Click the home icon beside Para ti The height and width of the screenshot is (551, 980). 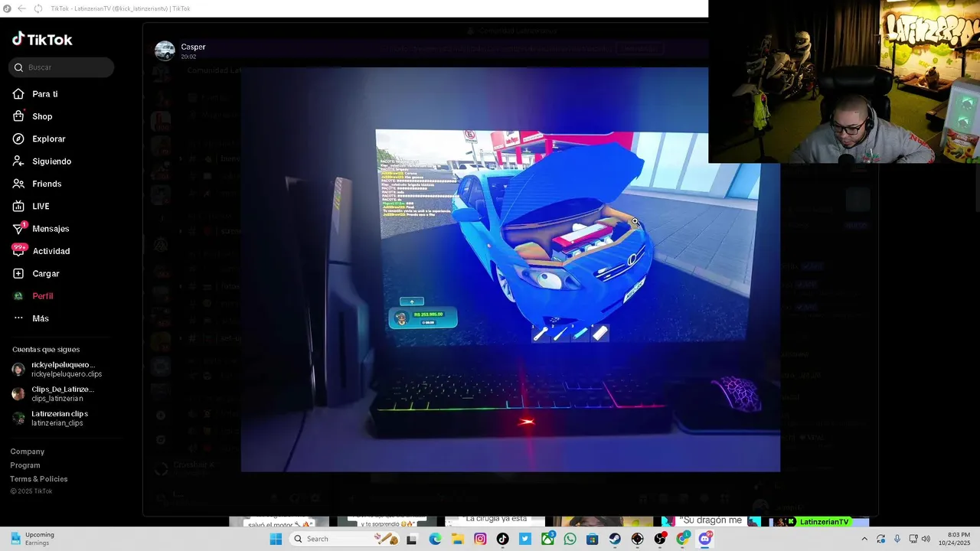click(x=18, y=93)
